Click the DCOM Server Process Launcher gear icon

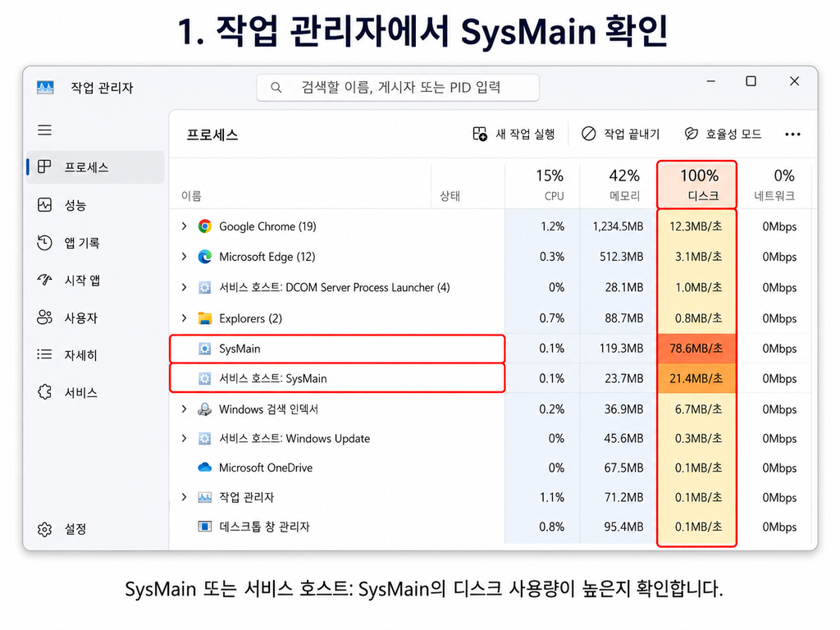click(204, 288)
